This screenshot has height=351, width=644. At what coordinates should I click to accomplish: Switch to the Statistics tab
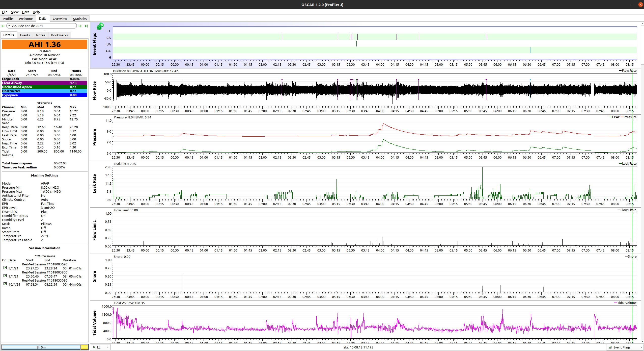(x=80, y=19)
